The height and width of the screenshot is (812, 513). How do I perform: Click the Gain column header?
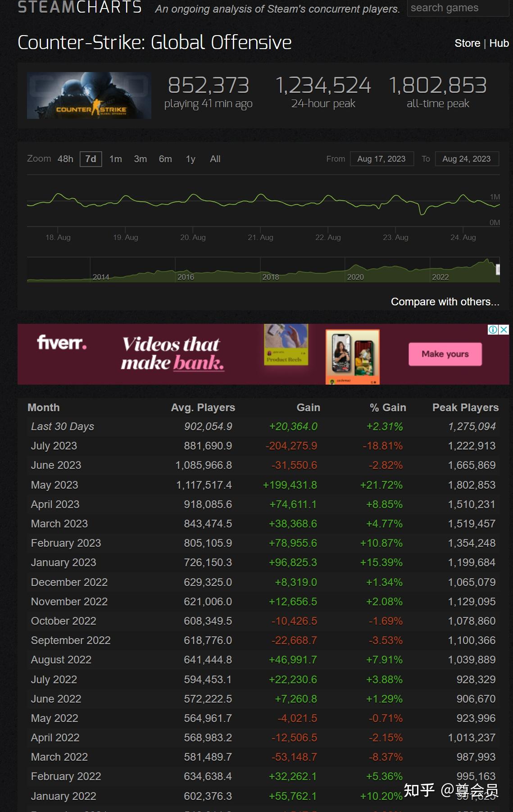[309, 408]
